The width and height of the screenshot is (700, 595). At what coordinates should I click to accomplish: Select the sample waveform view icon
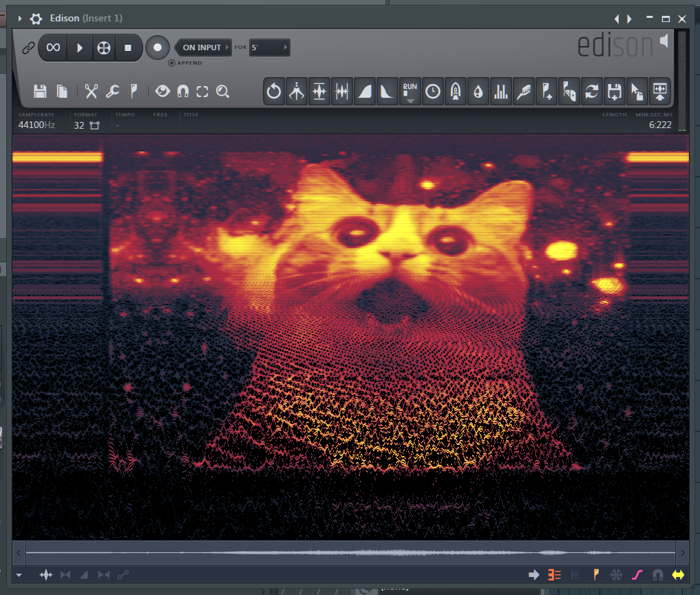[46, 575]
